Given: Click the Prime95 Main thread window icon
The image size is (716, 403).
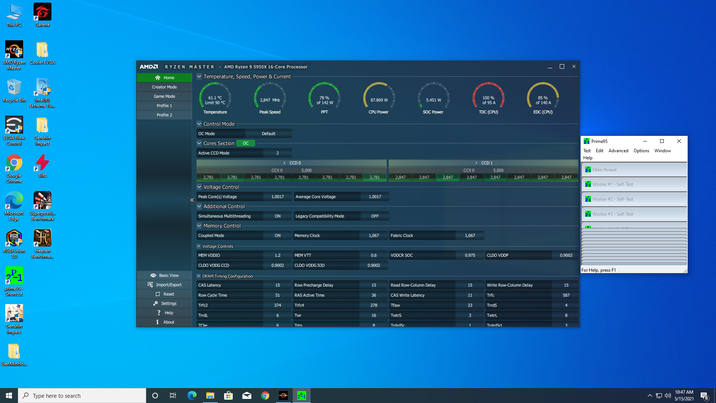Looking at the screenshot, I should [x=588, y=170].
